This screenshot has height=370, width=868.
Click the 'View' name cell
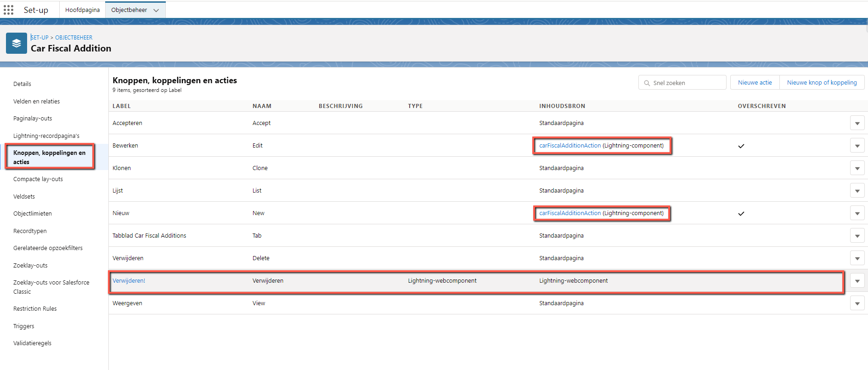tap(259, 303)
